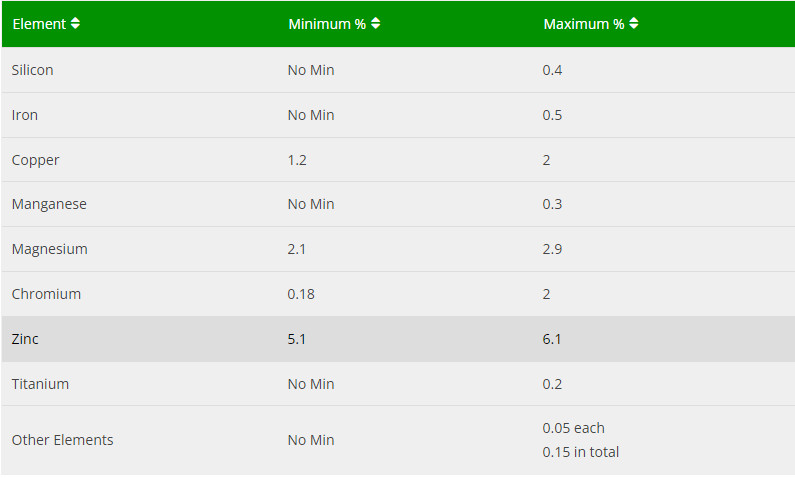Click the Chromium element cell
Image resolution: width=795 pixels, height=478 pixels.
coord(46,294)
